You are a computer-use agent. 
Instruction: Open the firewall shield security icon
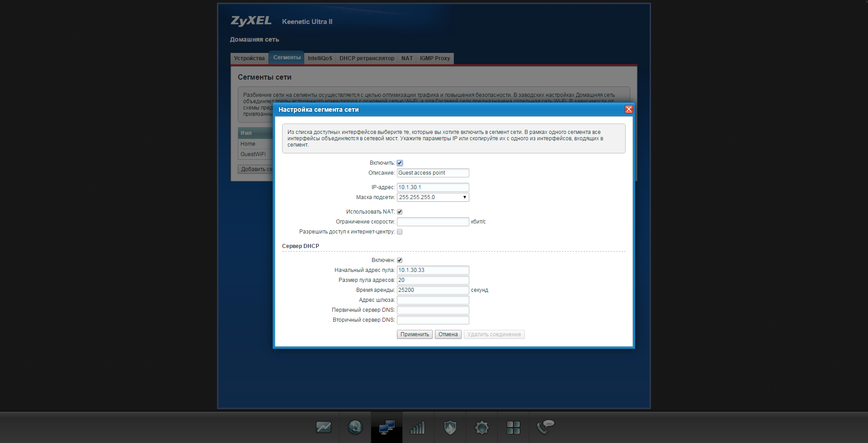coord(450,427)
